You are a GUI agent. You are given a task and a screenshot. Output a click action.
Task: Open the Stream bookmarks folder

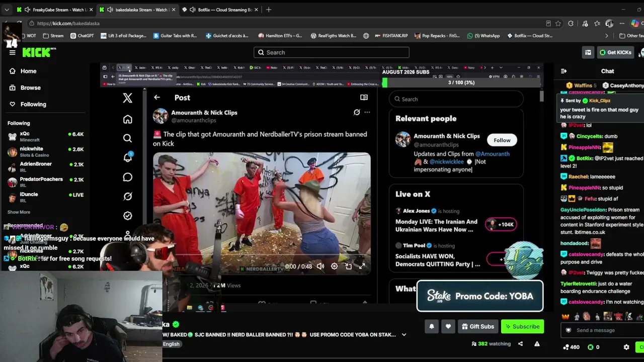pyautogui.click(x=53, y=36)
